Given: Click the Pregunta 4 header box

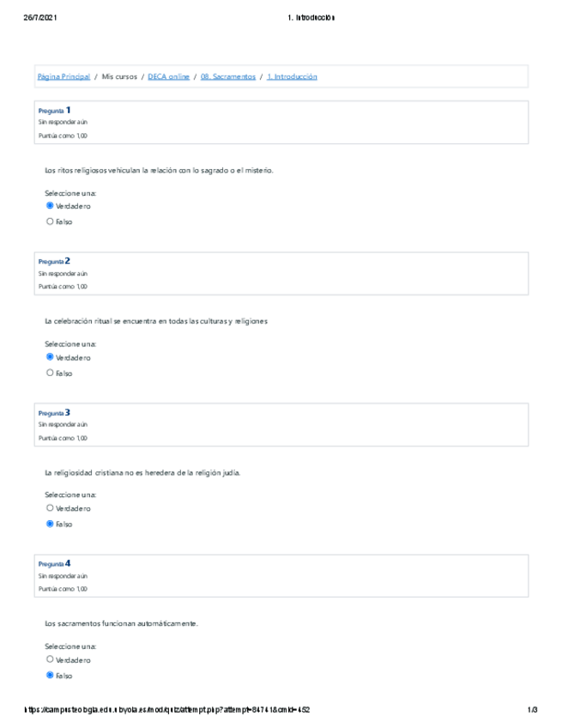Looking at the screenshot, I should (281, 576).
